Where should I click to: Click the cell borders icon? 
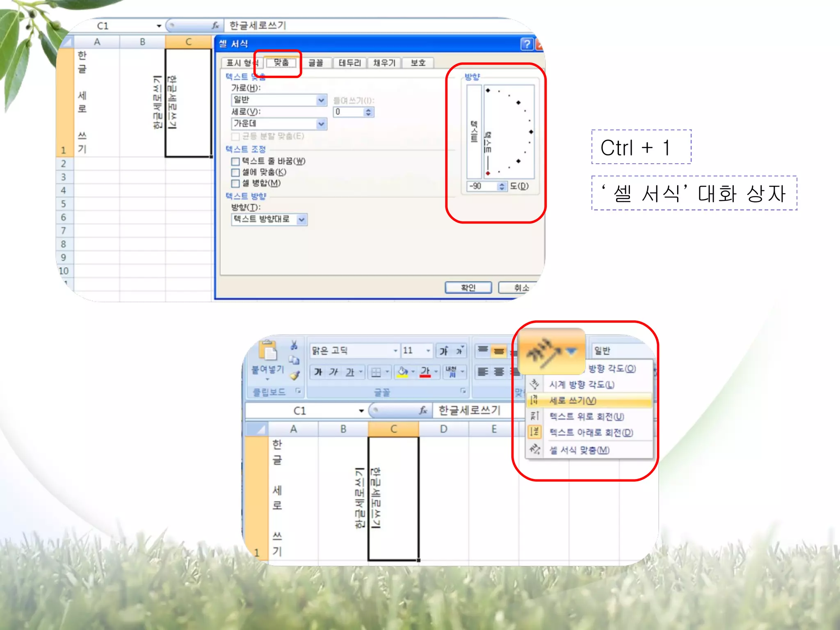click(376, 372)
